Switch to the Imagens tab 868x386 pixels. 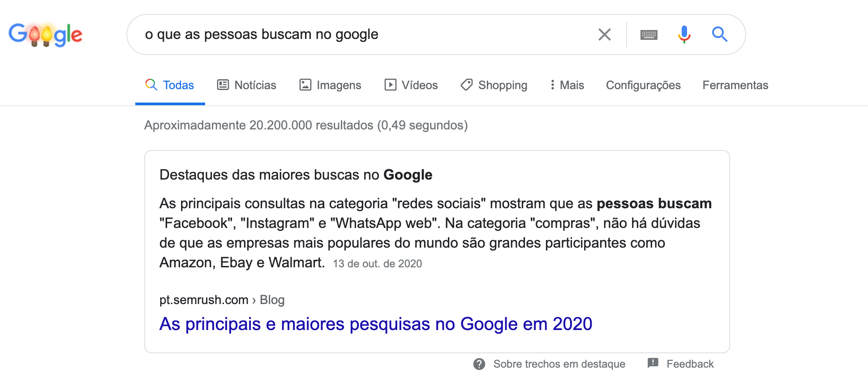(x=330, y=85)
